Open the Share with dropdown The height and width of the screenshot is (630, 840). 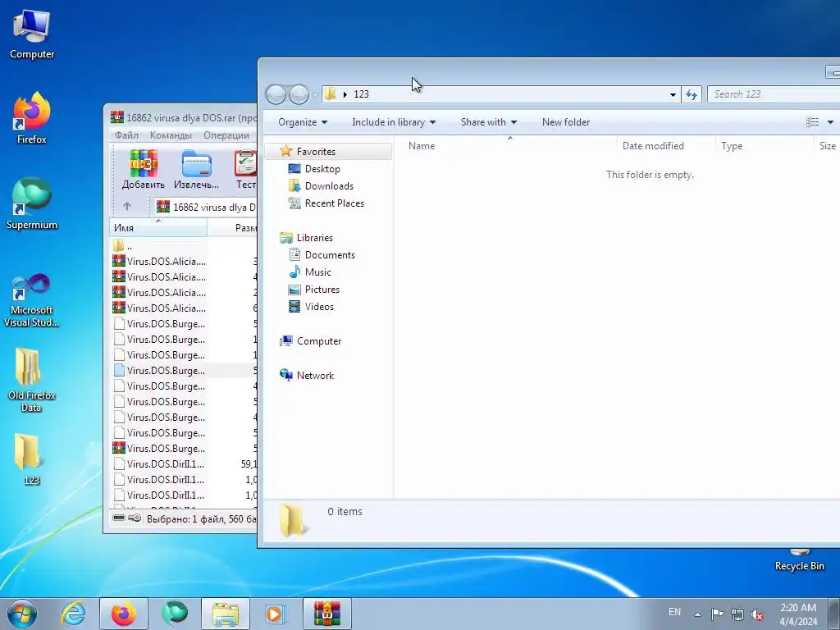pyautogui.click(x=489, y=122)
